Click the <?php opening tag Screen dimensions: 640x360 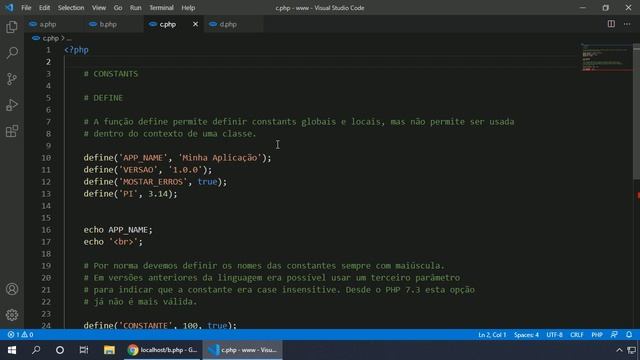76,50
